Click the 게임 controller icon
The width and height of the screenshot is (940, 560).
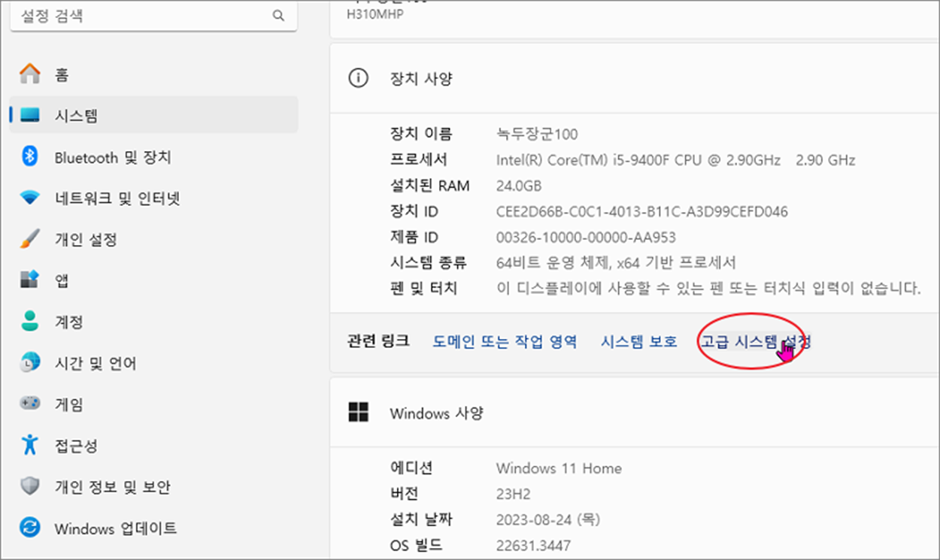tap(30, 404)
